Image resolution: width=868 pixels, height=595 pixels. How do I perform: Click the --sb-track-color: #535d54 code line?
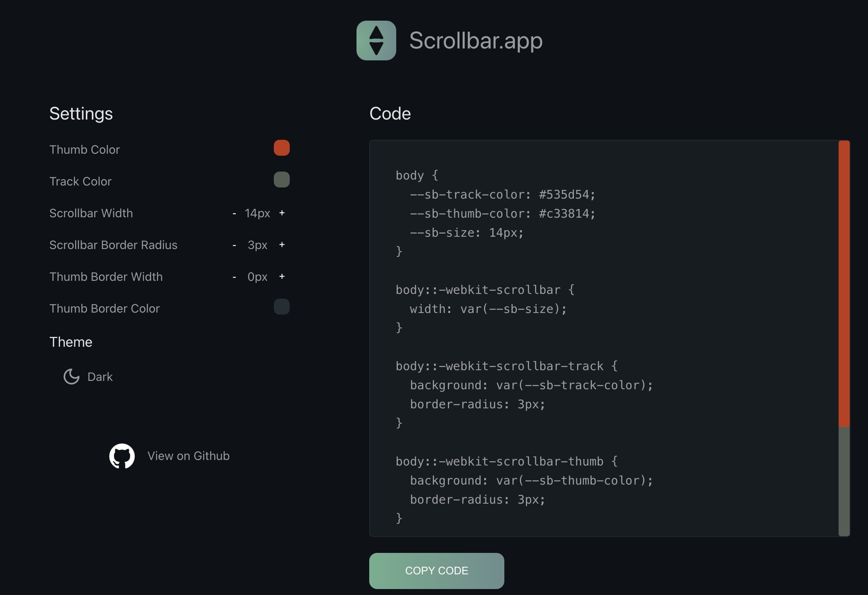(x=503, y=195)
